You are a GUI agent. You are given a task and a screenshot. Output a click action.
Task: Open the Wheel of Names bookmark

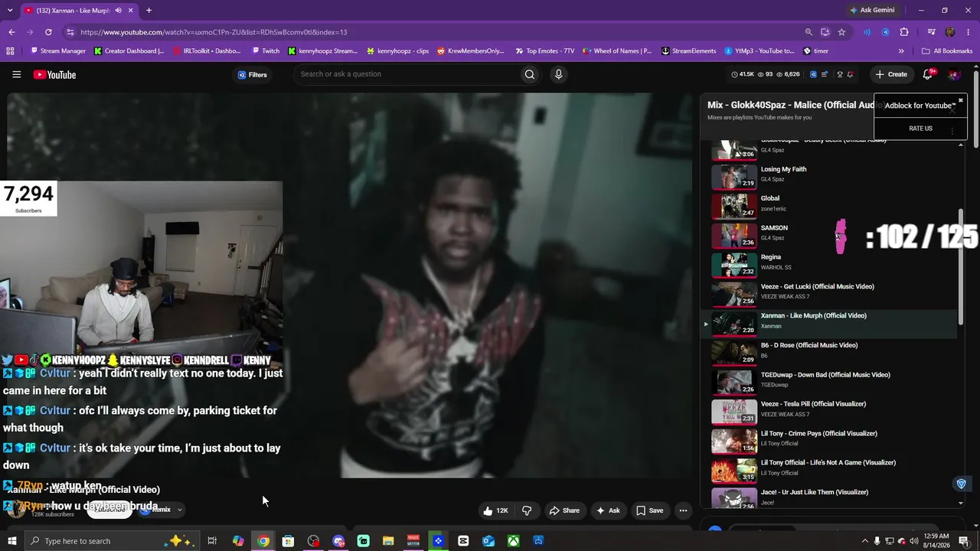point(616,51)
